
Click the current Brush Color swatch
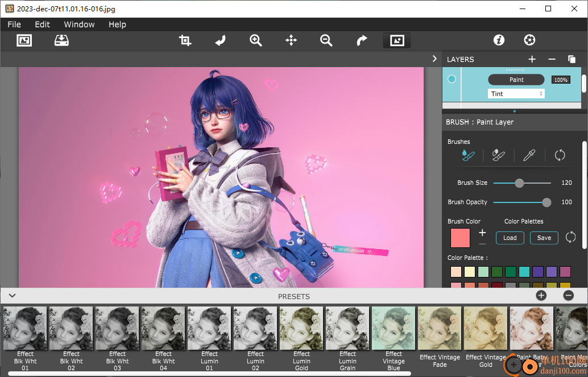(x=460, y=238)
